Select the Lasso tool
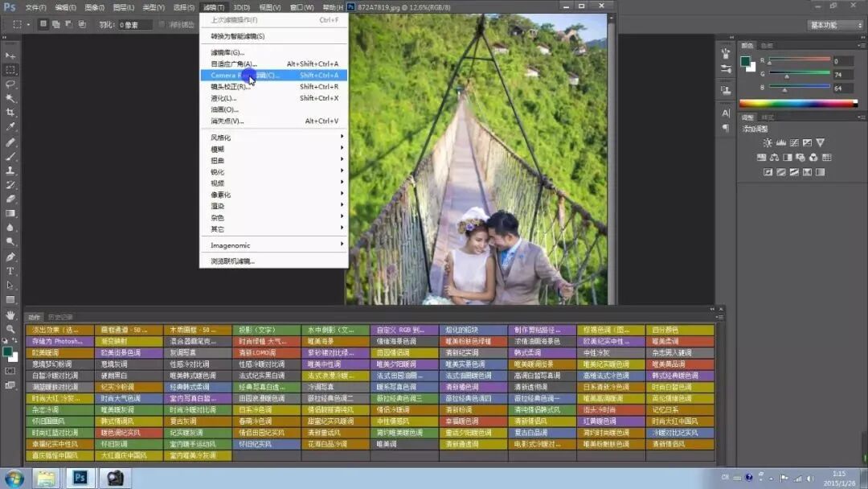Screen dimensions: 868x489 [x=10, y=84]
